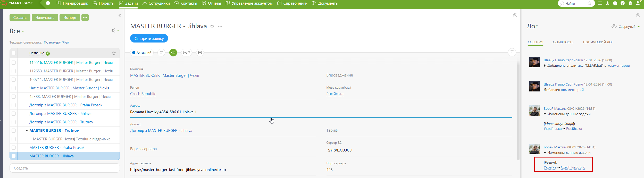Click the rocket icon in top bar

pyautogui.click(x=608, y=3)
